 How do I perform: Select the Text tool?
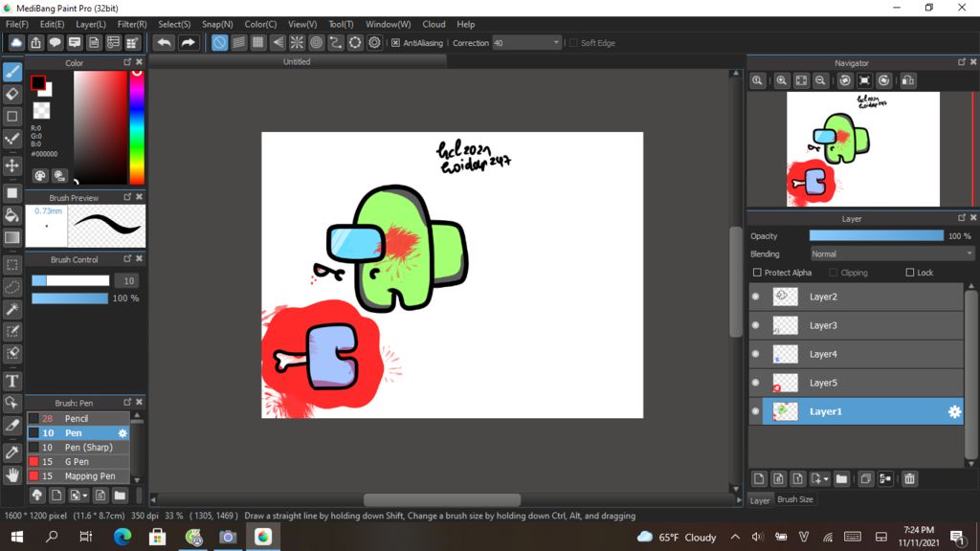click(x=11, y=381)
